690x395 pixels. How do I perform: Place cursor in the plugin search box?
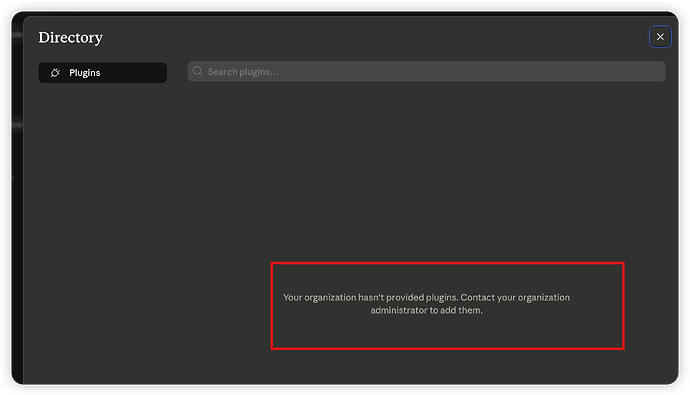pos(426,71)
